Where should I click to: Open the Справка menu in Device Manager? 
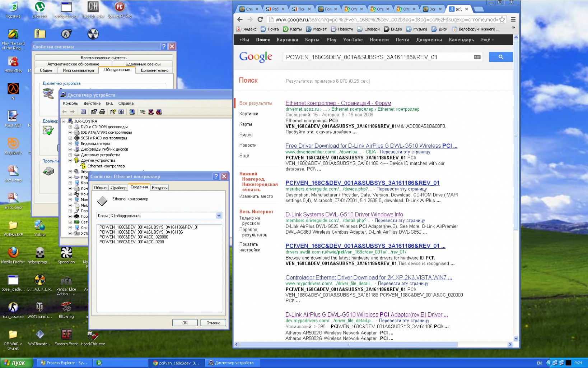(126, 103)
